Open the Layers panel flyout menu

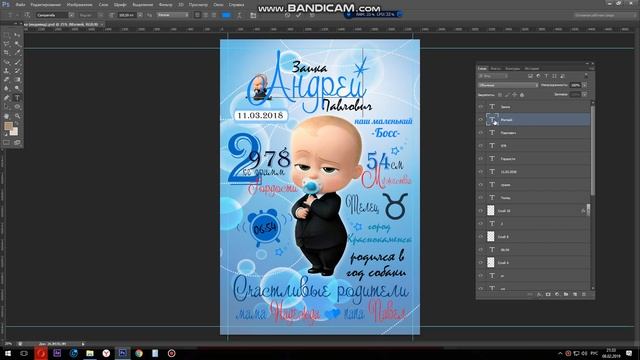(x=591, y=69)
